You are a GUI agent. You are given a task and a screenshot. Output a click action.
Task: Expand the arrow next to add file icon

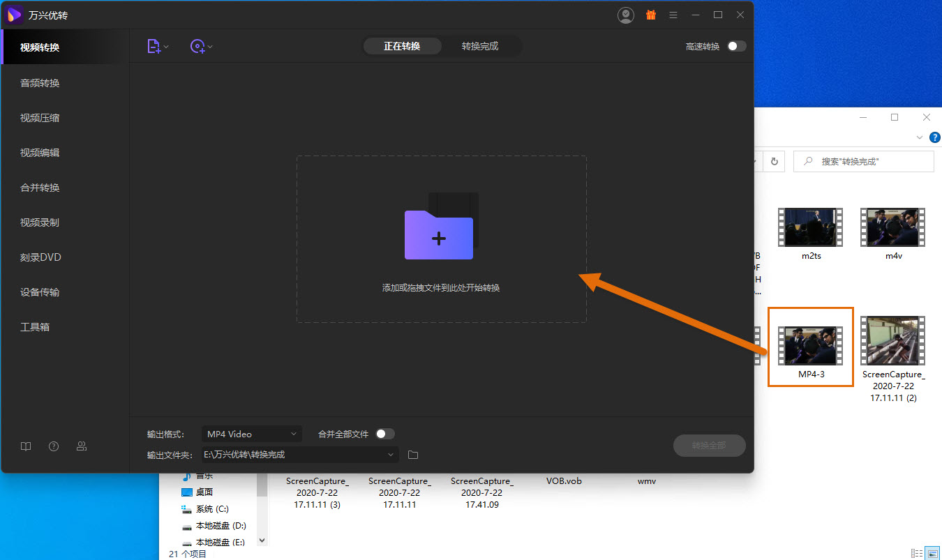[166, 47]
